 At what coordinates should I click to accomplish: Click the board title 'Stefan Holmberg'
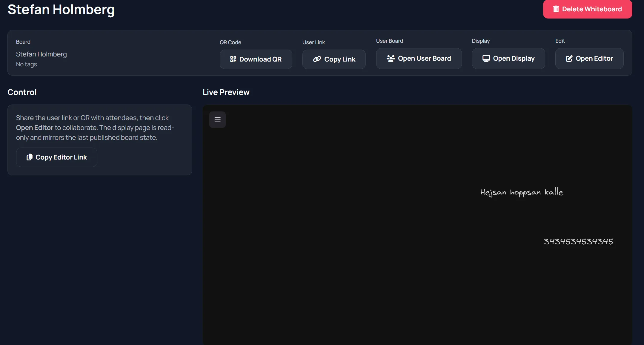click(61, 9)
